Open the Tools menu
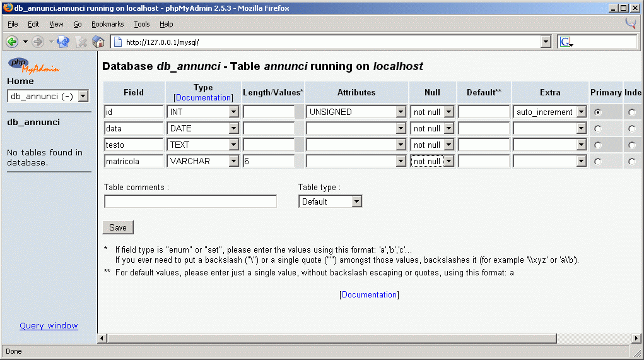Viewport: 644px width, 360px height. coord(142,24)
